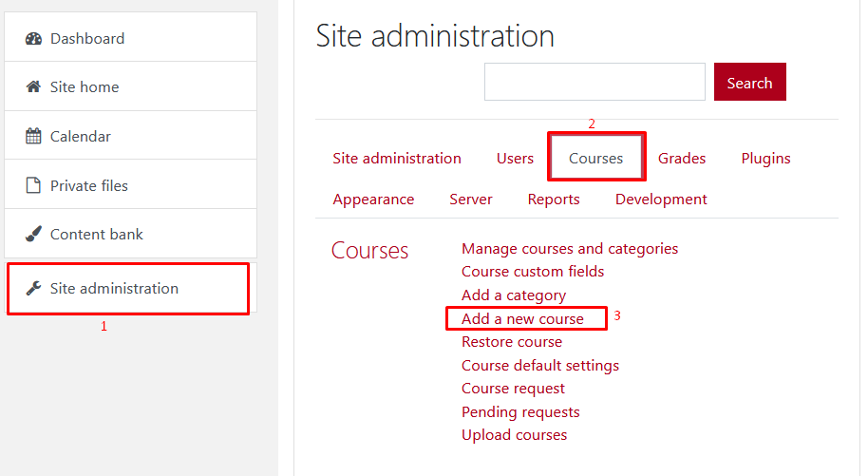Click the Add a category link
The height and width of the screenshot is (476, 868).
click(x=514, y=295)
